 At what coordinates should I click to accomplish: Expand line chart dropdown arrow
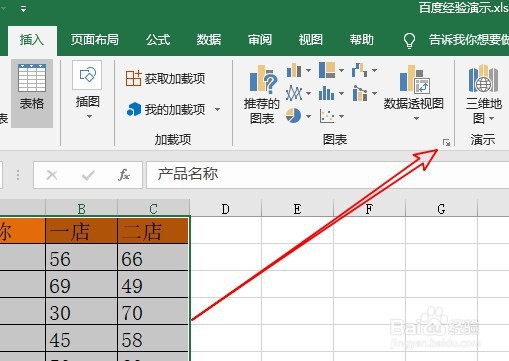pyautogui.click(x=308, y=93)
